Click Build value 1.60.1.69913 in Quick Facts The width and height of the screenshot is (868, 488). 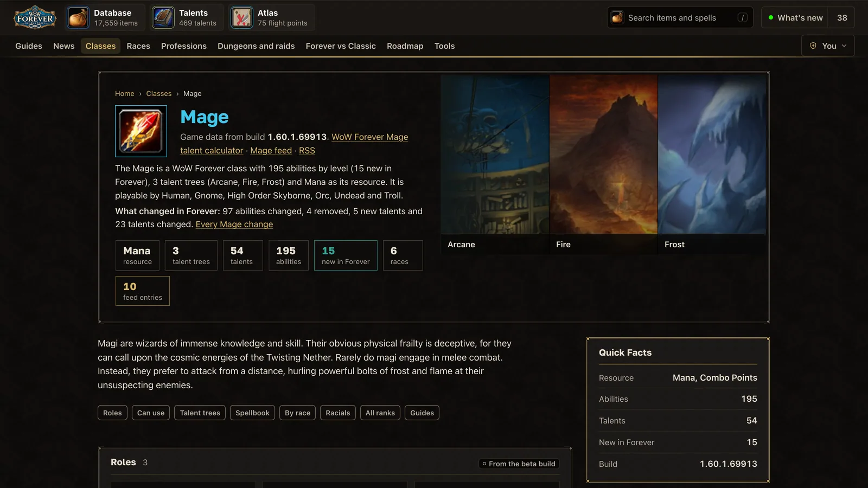[x=729, y=464]
